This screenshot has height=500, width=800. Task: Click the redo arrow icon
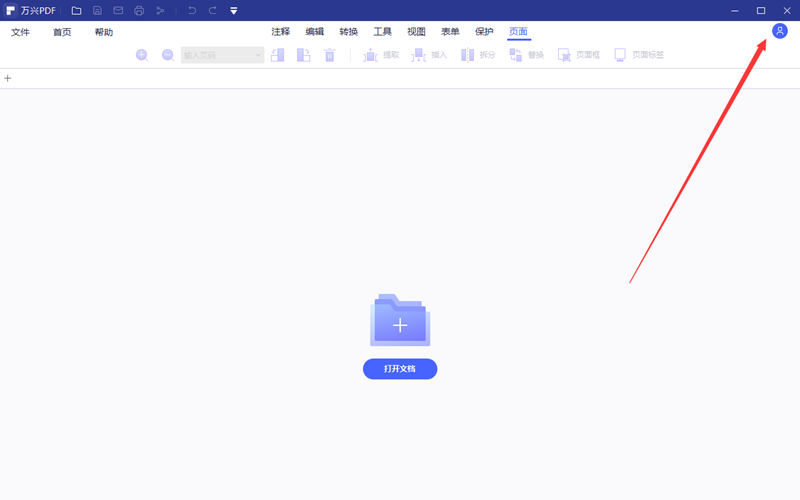[212, 10]
